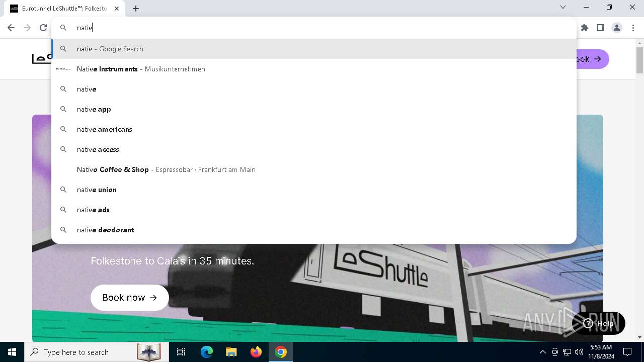This screenshot has height=362, width=644.
Task: Select 'nativ - Google Search' suggestion
Action: (x=314, y=49)
